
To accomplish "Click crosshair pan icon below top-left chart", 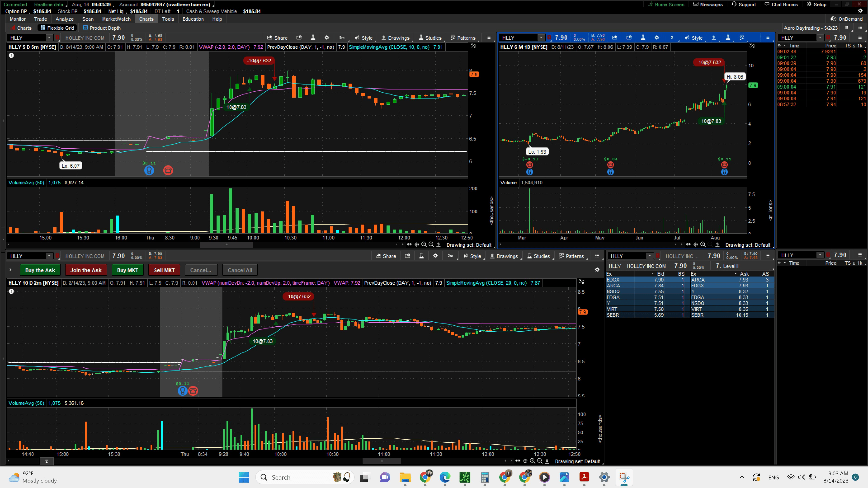I will [417, 244].
